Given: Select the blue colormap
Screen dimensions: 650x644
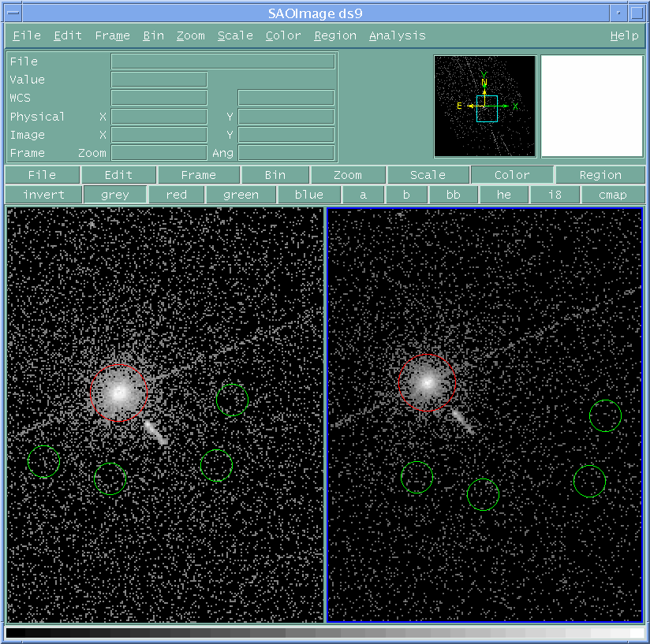Looking at the screenshot, I should pos(309,195).
